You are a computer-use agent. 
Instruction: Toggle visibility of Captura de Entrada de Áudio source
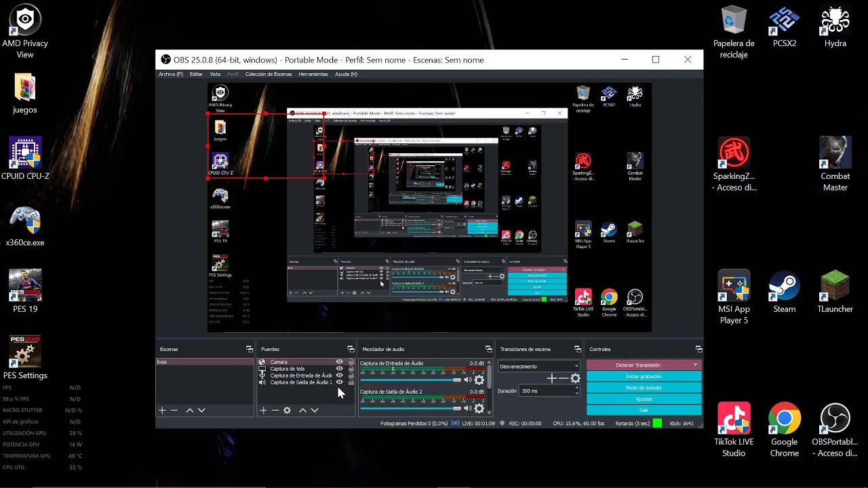pyautogui.click(x=340, y=375)
